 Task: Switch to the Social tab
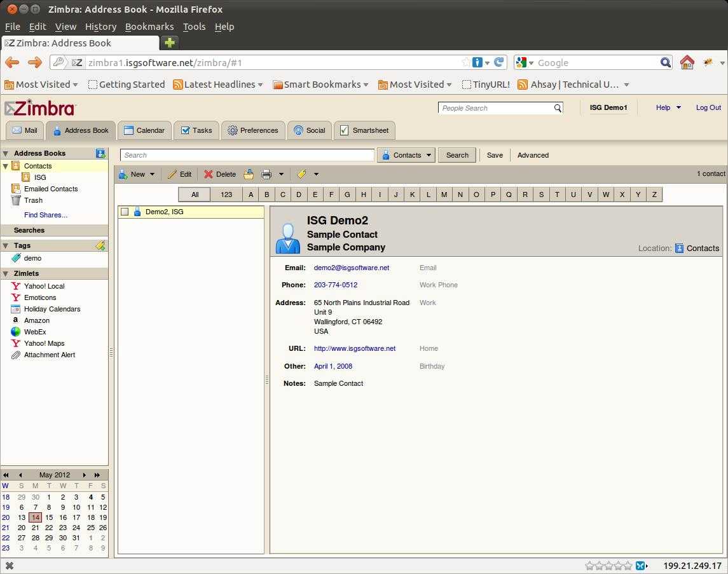click(x=310, y=130)
